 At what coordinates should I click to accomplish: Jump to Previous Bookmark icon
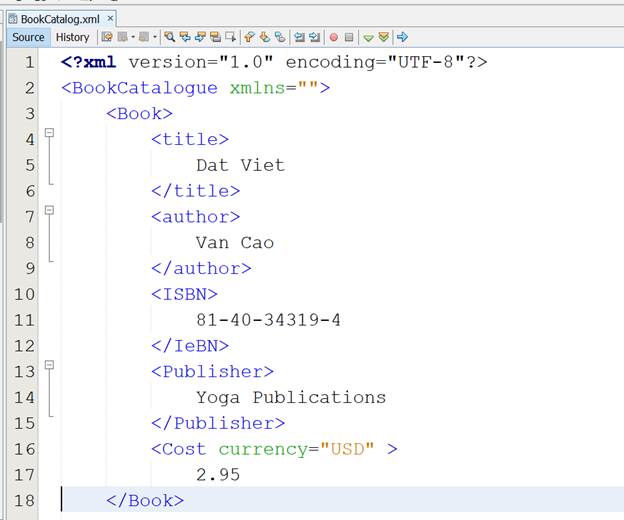point(249,37)
